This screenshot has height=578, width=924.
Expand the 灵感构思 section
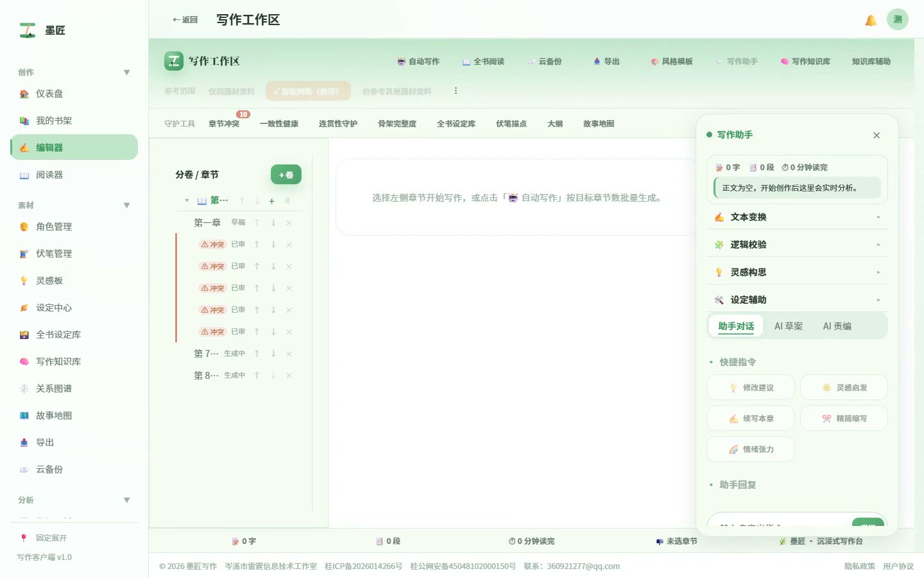(797, 272)
